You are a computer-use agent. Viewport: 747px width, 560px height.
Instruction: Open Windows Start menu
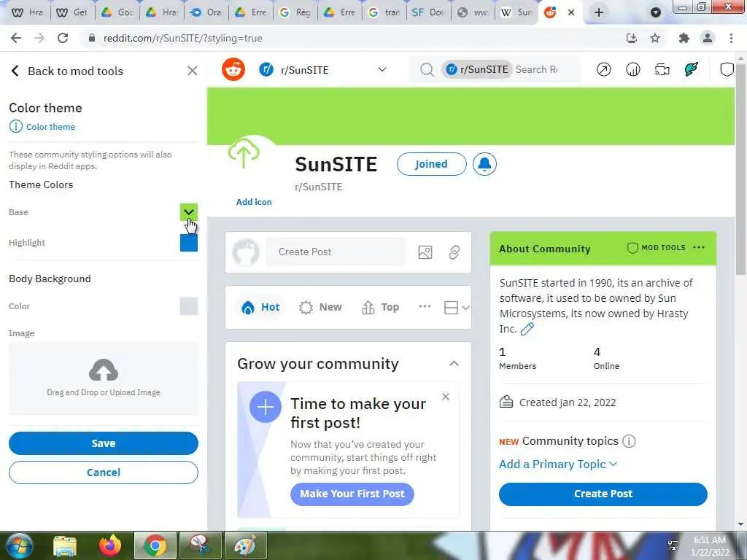coord(19,545)
